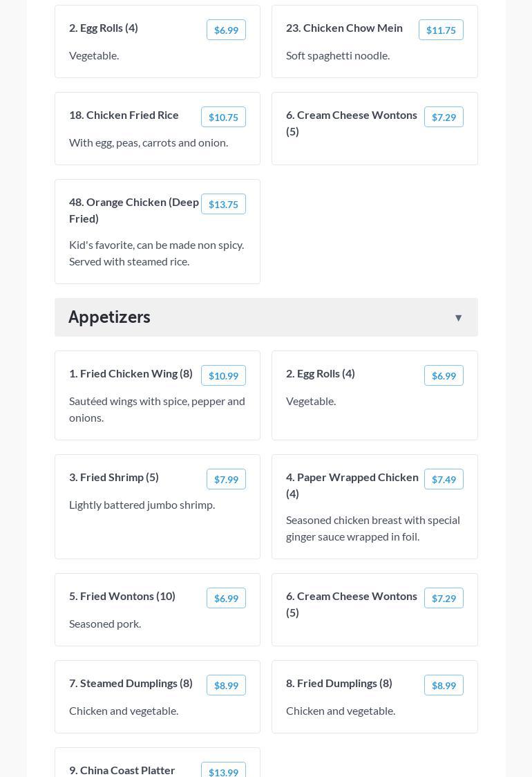The height and width of the screenshot is (777, 532).
Task: Select the $10.99 Fried Chicken Wing price
Action: [x=223, y=375]
